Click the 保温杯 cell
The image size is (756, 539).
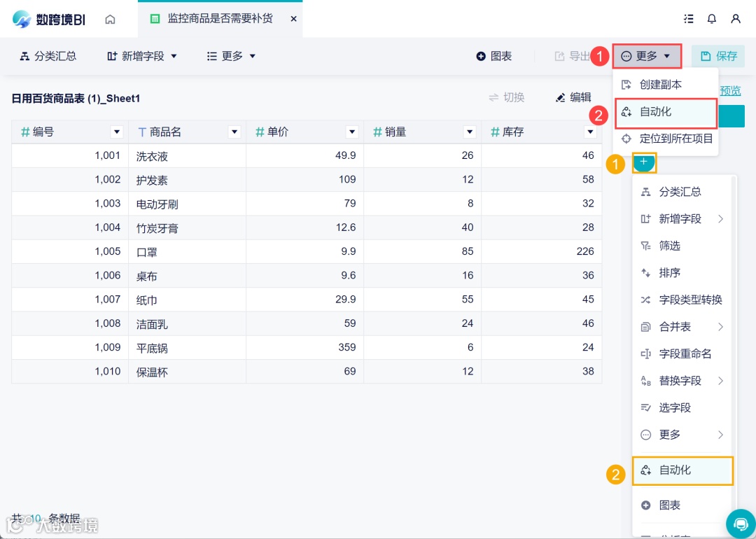[x=187, y=372]
